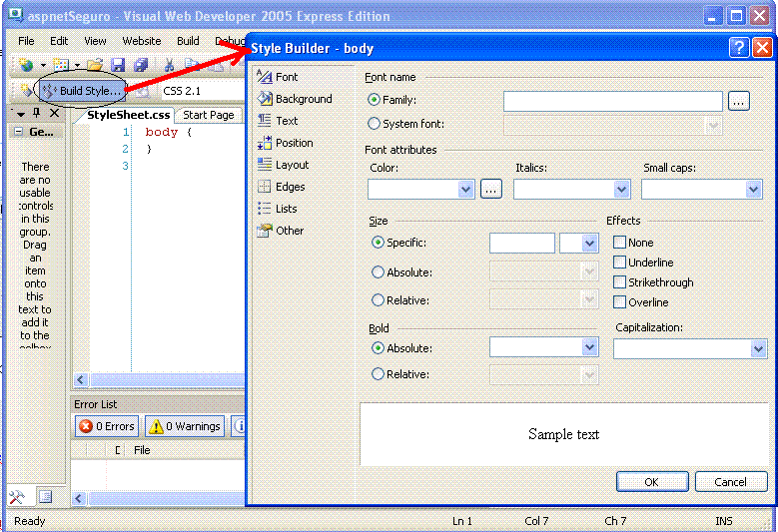Viewport: 778px width, 532px height.
Task: Click the Add Style Rule icon
Action: 26,90
